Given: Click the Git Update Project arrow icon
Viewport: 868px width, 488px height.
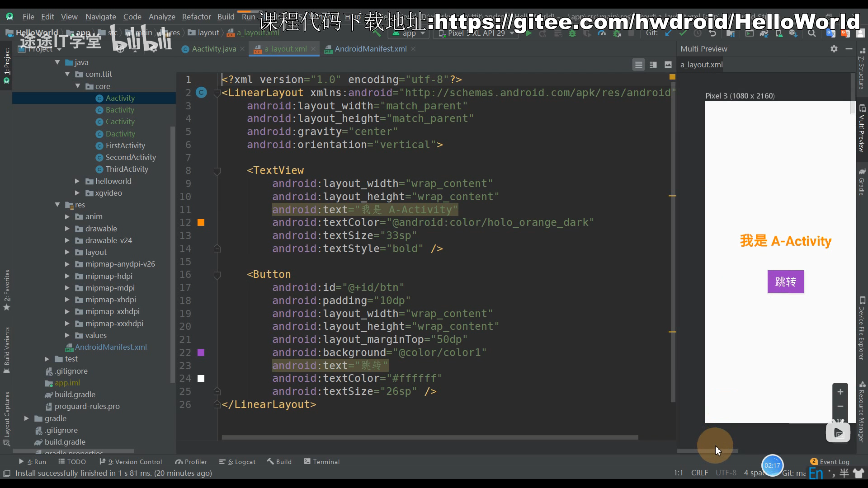Looking at the screenshot, I should tap(668, 33).
